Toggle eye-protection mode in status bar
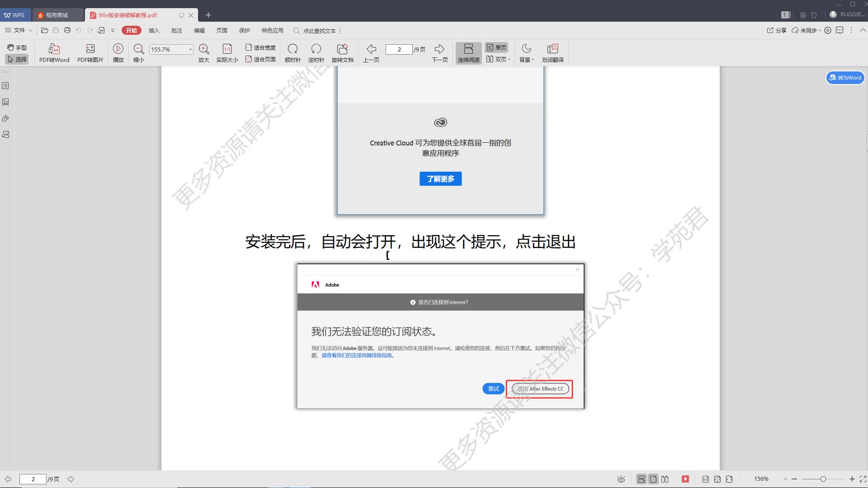 (x=621, y=479)
